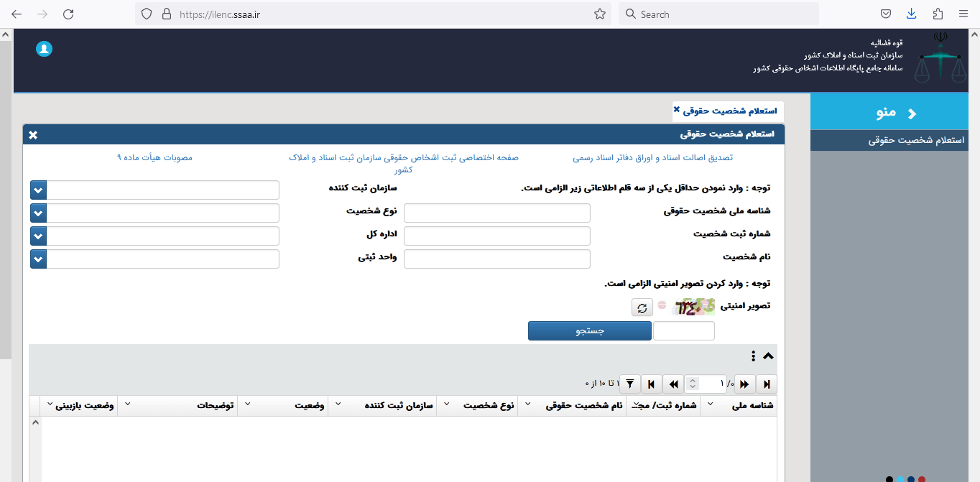Click the next page double-arrow icon

coord(744,384)
